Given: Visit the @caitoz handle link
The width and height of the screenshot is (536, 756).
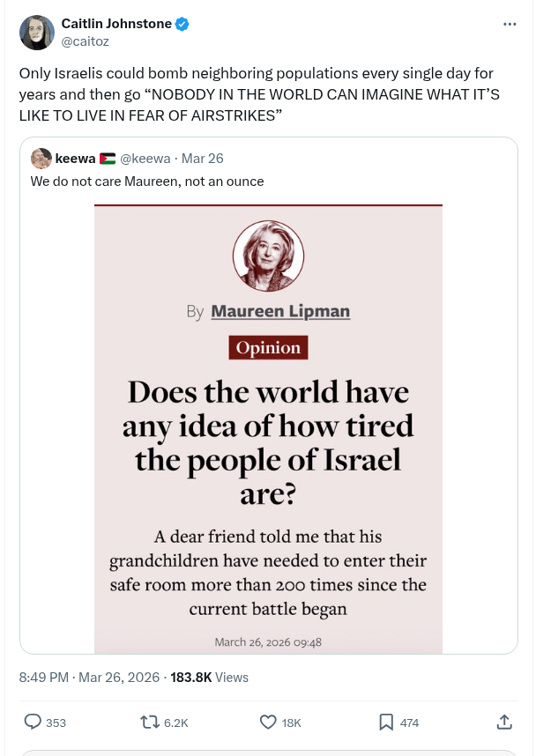Looking at the screenshot, I should click(84, 41).
